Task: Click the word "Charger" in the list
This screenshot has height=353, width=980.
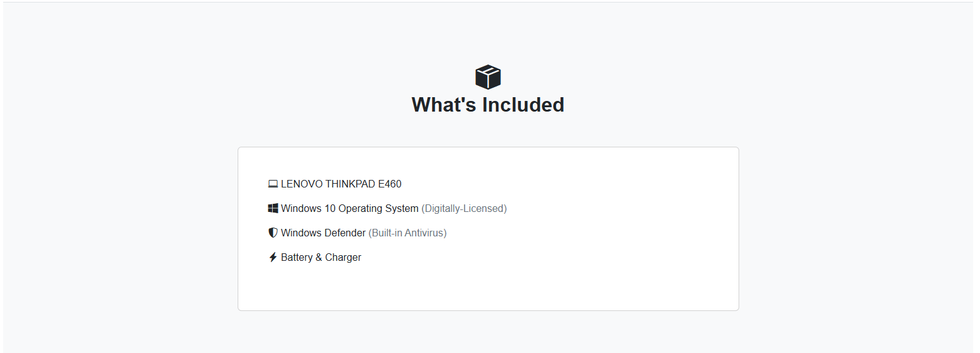Action: [343, 257]
